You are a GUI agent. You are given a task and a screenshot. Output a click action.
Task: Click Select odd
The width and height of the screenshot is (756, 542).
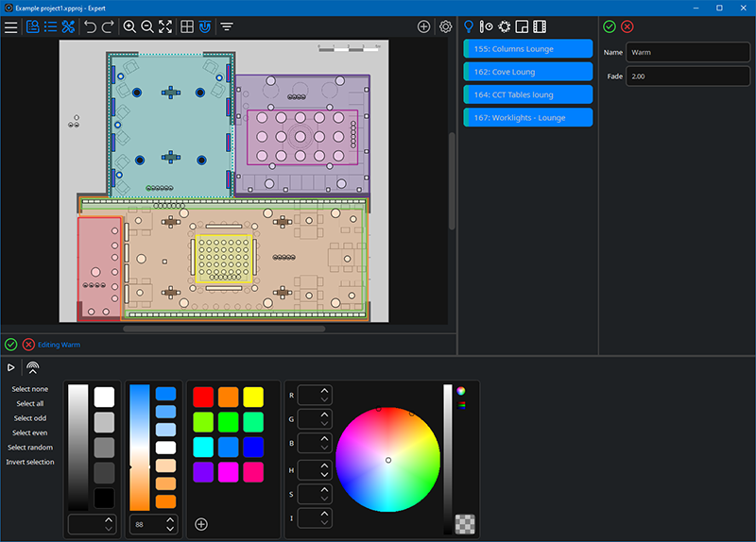(30, 417)
